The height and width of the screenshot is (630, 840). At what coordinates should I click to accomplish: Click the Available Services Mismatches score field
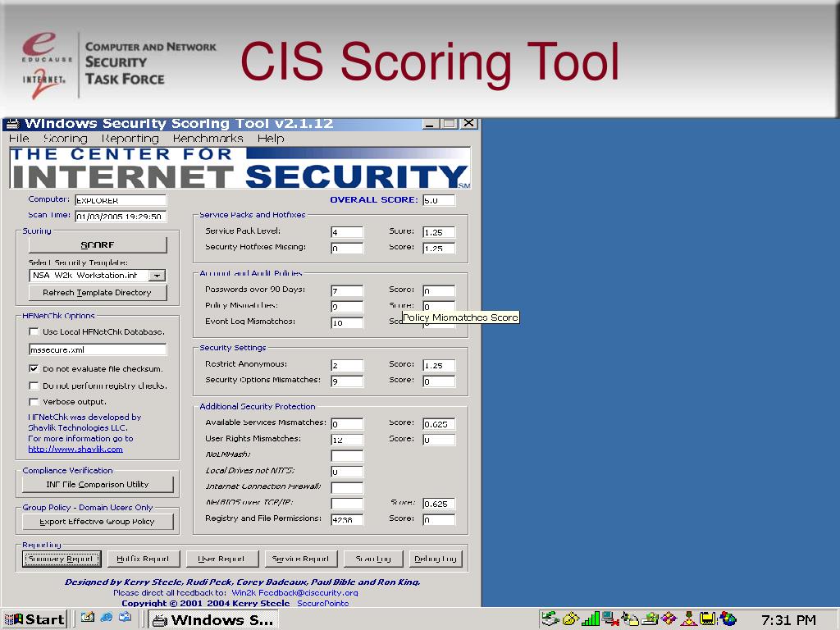point(439,424)
